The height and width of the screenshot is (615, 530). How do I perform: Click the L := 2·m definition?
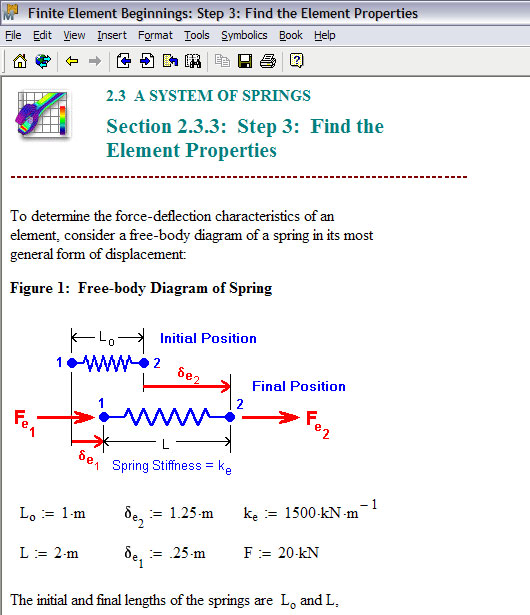tap(49, 553)
